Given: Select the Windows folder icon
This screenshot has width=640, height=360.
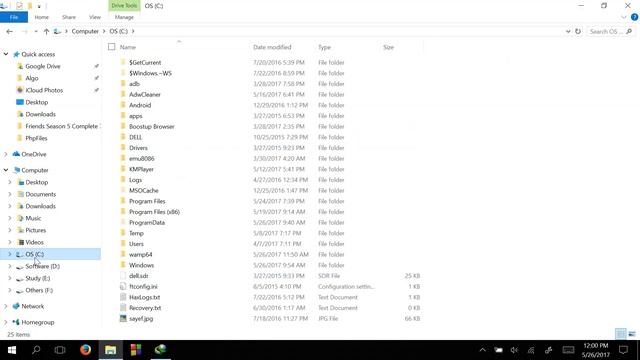Looking at the screenshot, I should coord(123,265).
